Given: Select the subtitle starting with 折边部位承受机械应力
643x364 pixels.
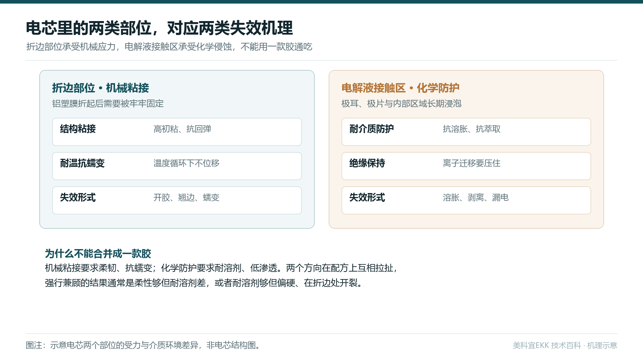Looking at the screenshot, I should coord(169,47).
